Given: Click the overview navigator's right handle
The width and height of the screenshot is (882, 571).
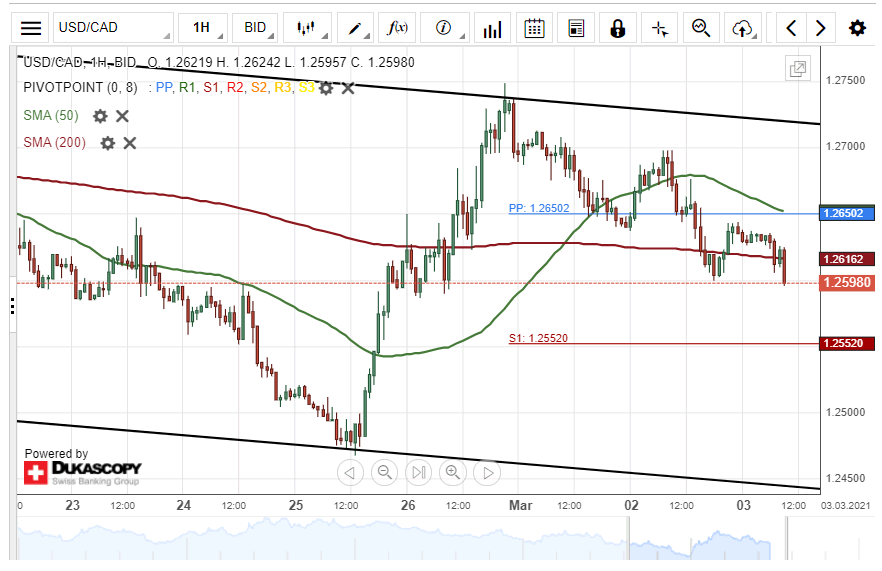Looking at the screenshot, I should click(786, 538).
